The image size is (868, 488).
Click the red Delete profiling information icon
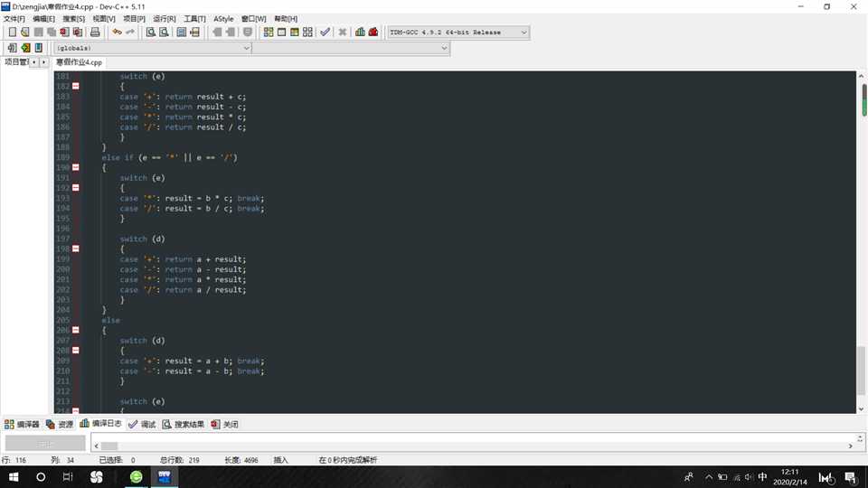[x=373, y=33]
